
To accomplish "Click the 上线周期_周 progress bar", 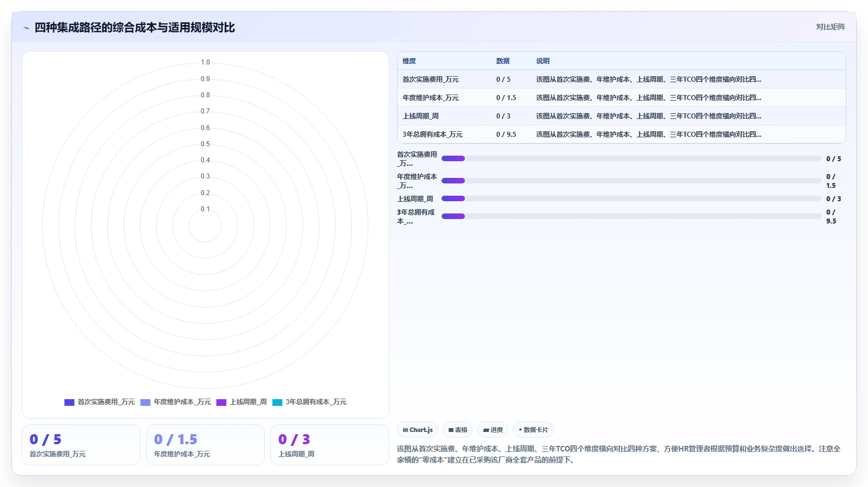I will (x=631, y=198).
